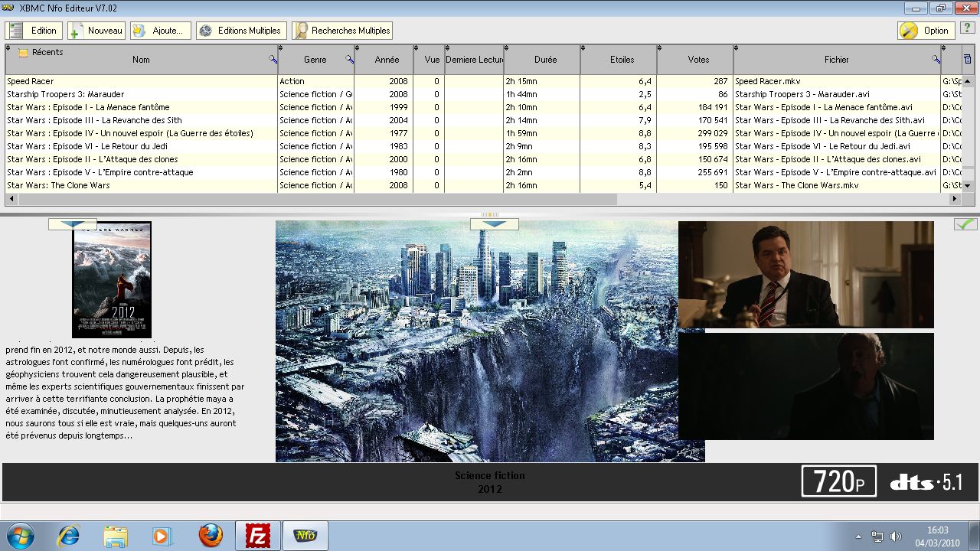Click the destroyed city fanart image
Screen dimensions: 980x551
coord(490,341)
